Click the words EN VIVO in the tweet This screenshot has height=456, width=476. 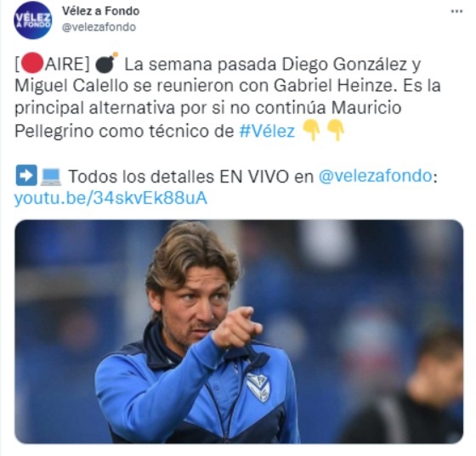[x=254, y=176]
